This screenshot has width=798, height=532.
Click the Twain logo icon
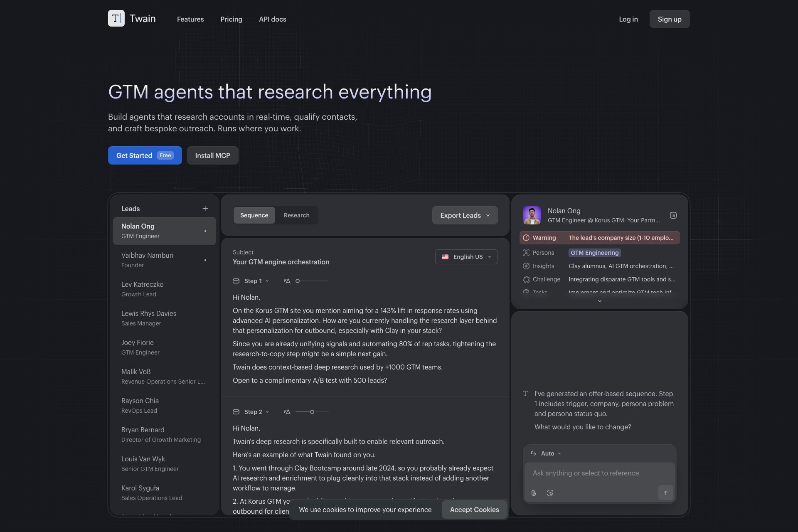pos(116,19)
